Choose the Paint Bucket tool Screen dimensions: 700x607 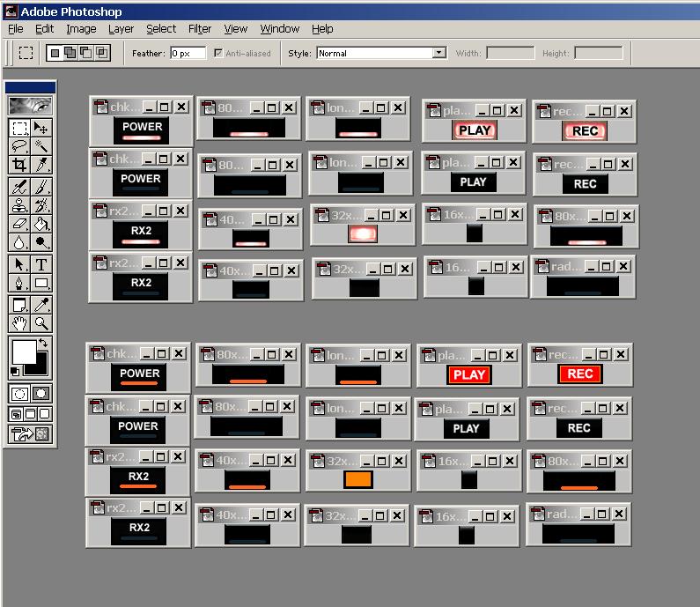pyautogui.click(x=41, y=224)
